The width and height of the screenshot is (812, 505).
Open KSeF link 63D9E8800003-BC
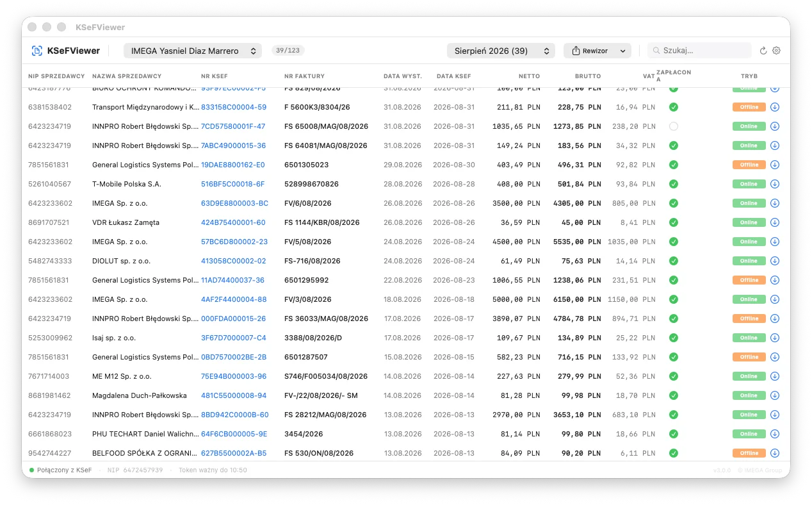click(234, 203)
